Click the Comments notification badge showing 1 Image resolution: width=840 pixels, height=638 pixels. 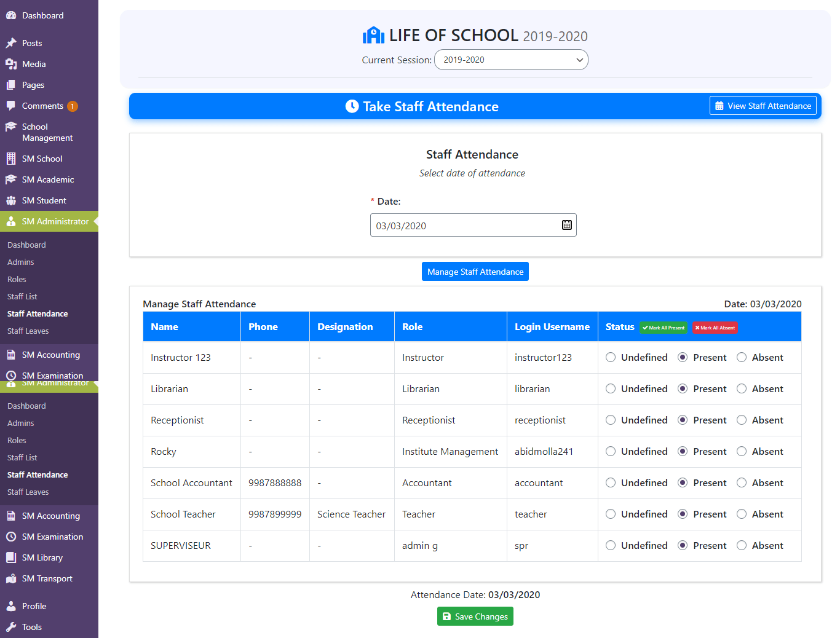tap(73, 106)
